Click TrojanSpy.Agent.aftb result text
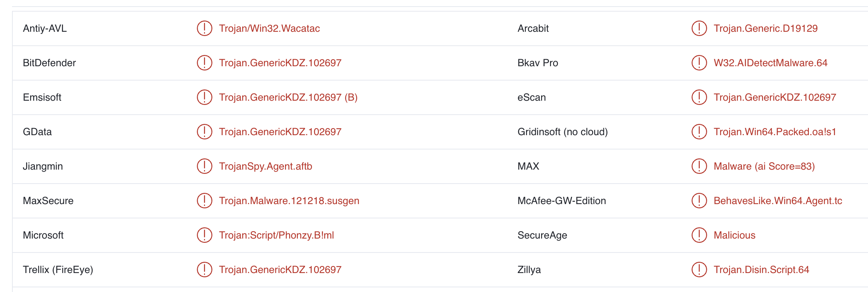 265,166
